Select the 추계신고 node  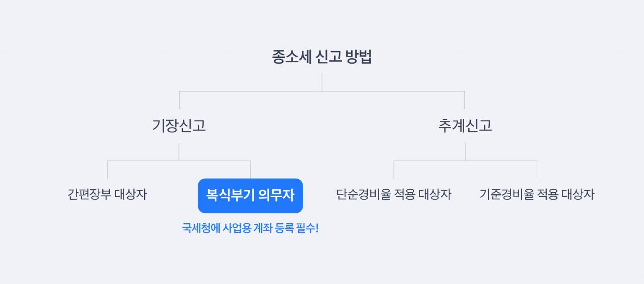point(465,126)
